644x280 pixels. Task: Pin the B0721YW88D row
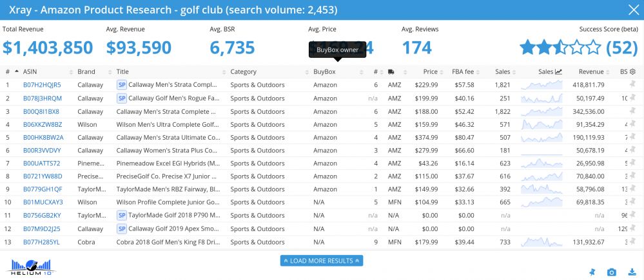coord(632,176)
